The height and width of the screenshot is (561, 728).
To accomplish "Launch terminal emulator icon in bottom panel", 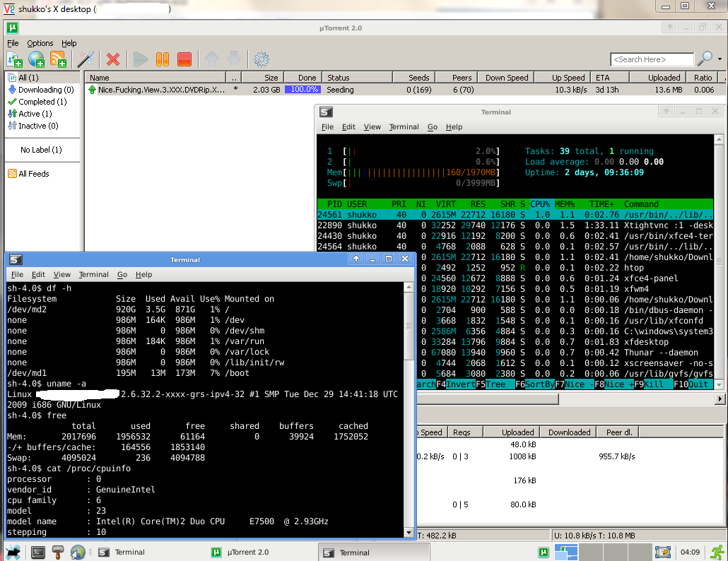I will tap(37, 553).
